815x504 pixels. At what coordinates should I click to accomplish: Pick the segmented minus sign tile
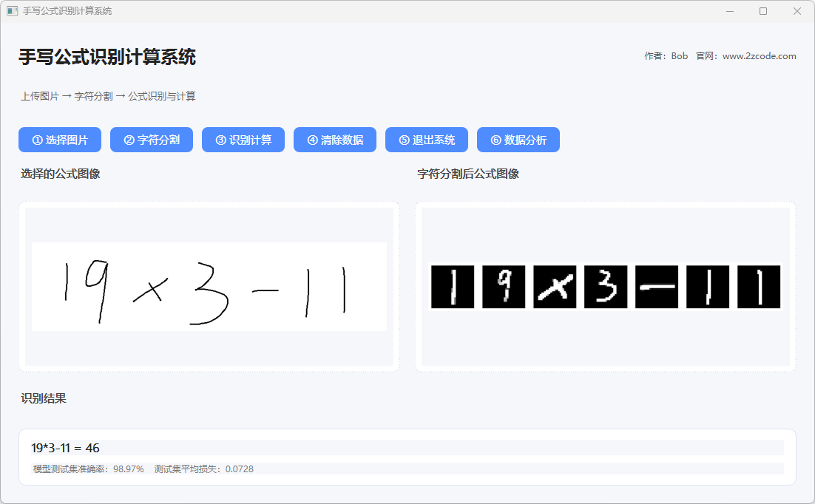click(x=657, y=287)
